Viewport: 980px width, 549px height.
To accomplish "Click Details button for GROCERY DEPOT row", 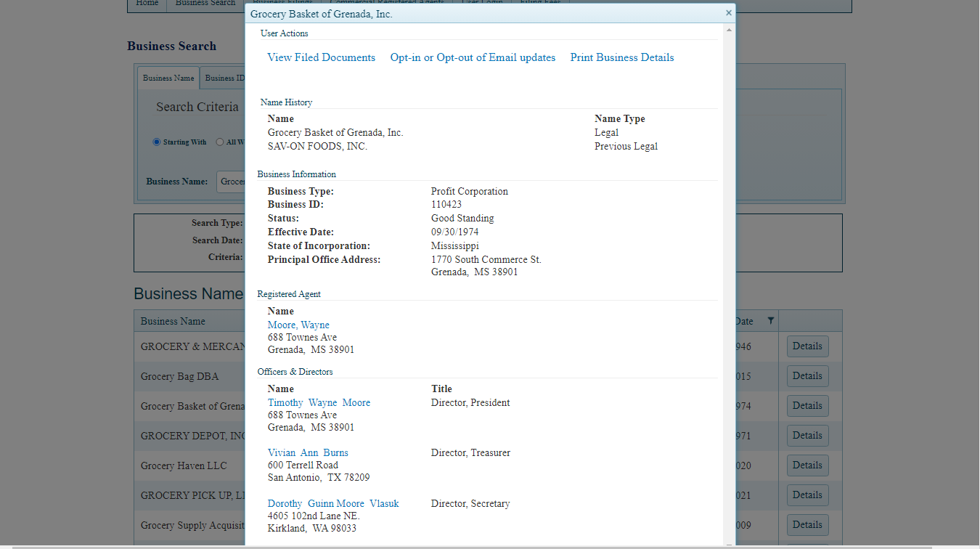I will [x=807, y=436].
